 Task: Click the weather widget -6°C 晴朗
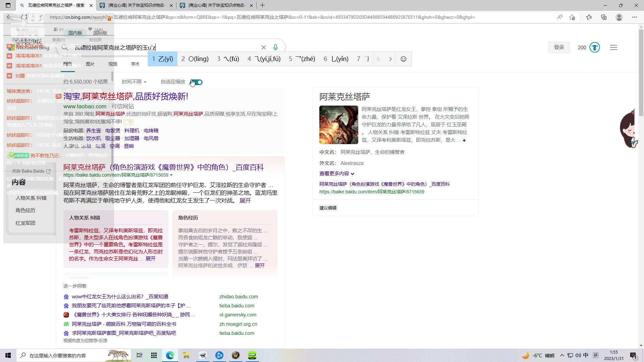pos(538,355)
